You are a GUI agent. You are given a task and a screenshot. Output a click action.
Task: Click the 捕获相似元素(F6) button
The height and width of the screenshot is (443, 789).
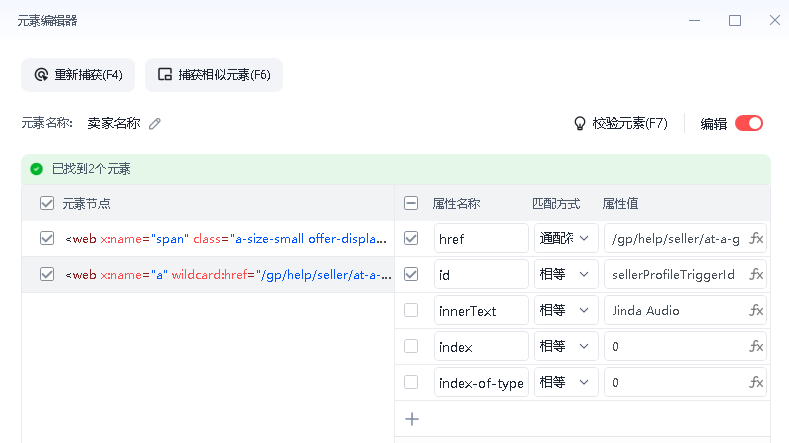point(214,75)
